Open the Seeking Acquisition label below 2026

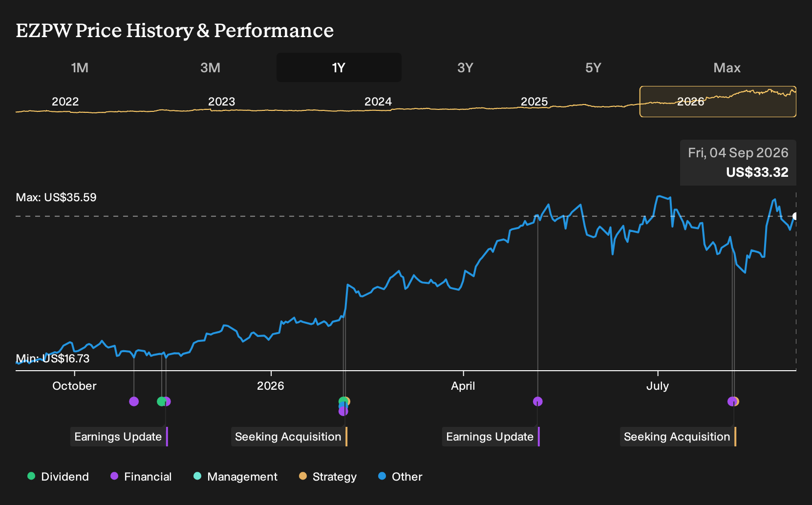(289, 437)
